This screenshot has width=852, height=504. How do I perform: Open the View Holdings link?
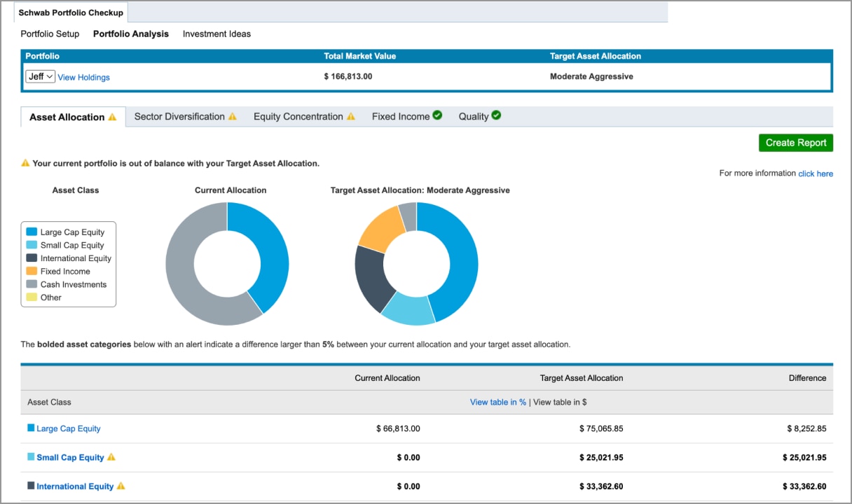pyautogui.click(x=83, y=78)
